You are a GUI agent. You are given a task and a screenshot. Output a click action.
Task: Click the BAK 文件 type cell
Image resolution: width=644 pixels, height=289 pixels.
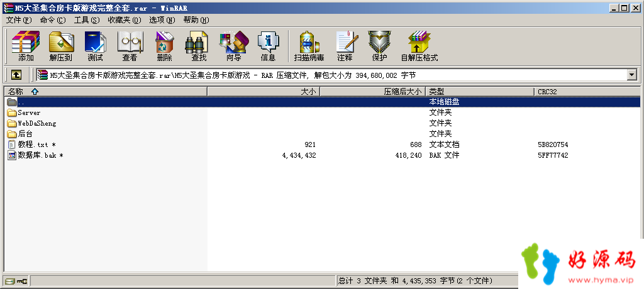pos(444,155)
